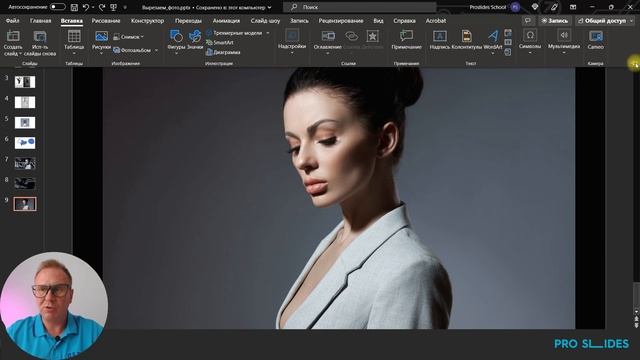
Task: Open the Рецензирование tab
Action: (341, 21)
